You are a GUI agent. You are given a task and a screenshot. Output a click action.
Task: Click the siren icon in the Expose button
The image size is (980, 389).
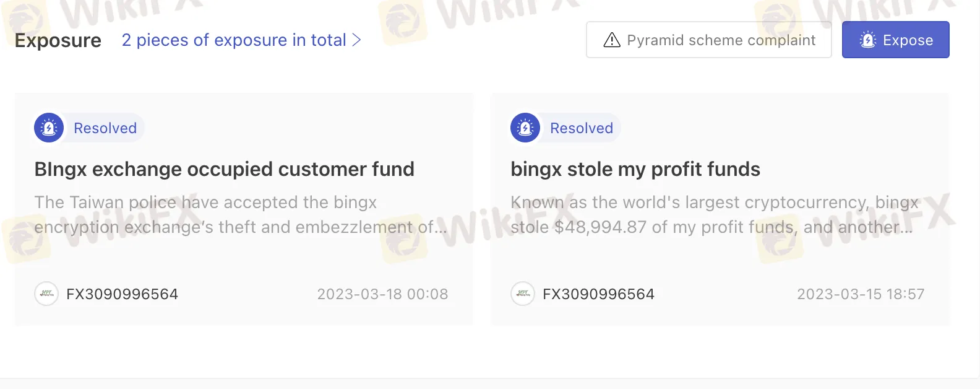tap(868, 40)
